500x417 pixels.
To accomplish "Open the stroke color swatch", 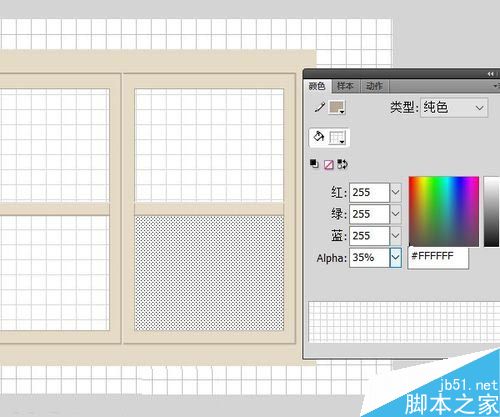I will click(x=337, y=107).
